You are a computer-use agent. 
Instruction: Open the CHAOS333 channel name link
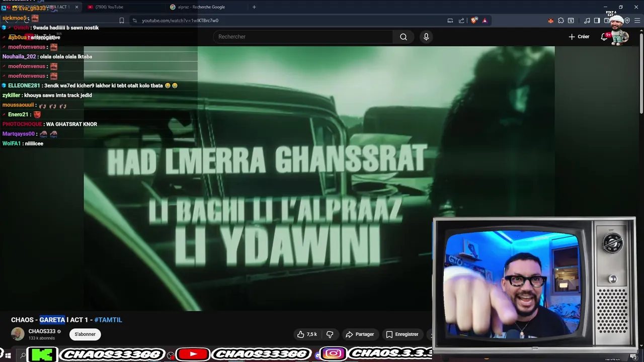42,331
